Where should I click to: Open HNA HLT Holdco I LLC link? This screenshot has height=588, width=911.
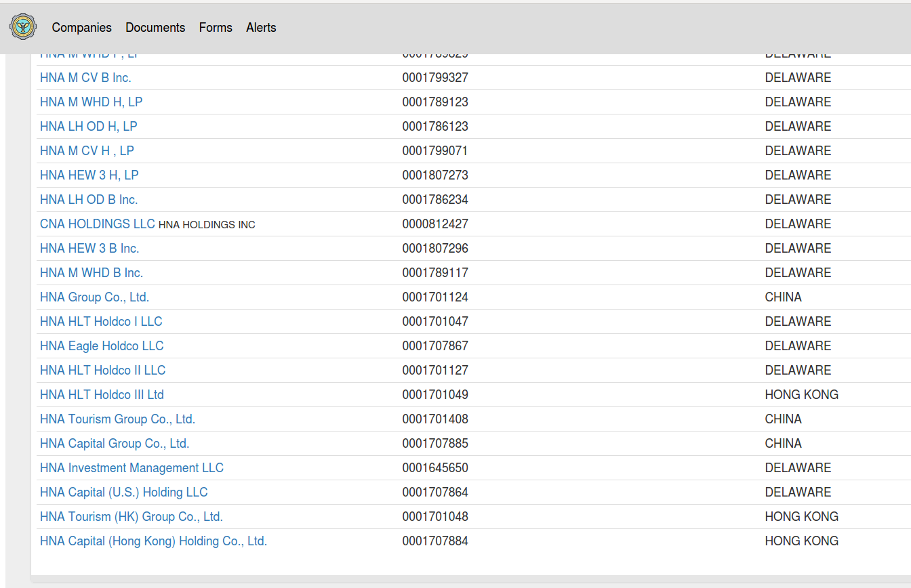point(101,322)
